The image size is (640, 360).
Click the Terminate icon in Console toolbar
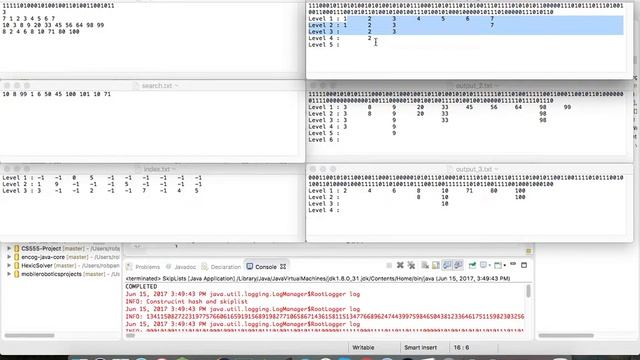tap(389, 265)
